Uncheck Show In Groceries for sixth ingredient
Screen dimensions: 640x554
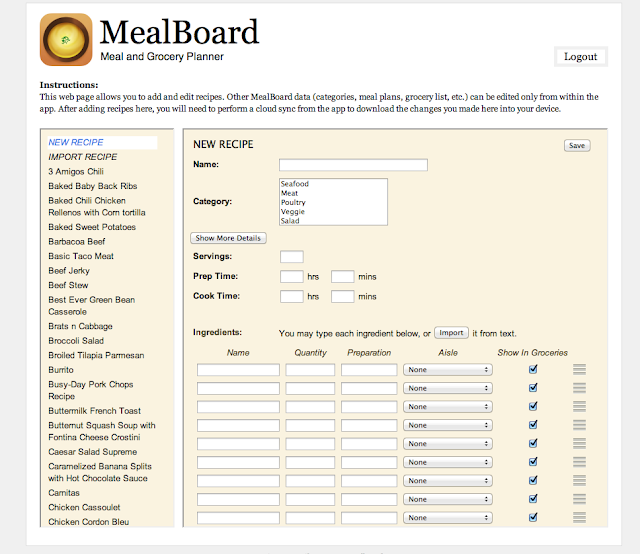pos(533,461)
